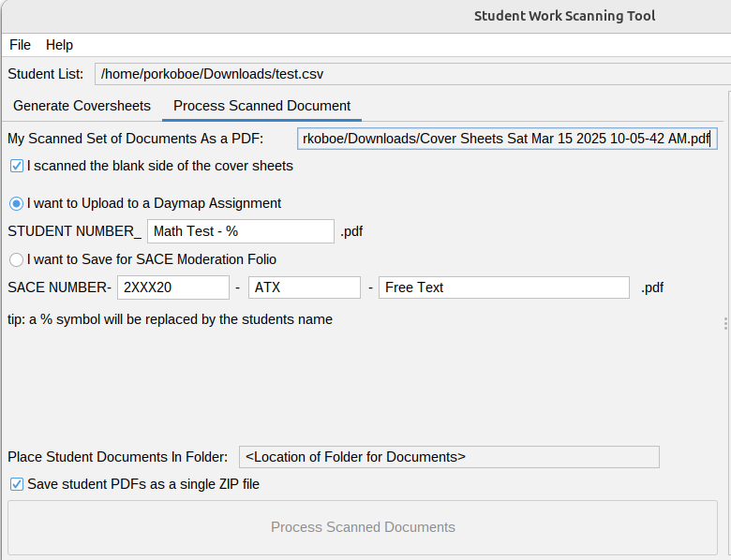Focus the Free Text filename field
The height and width of the screenshot is (560, 731).
(504, 287)
